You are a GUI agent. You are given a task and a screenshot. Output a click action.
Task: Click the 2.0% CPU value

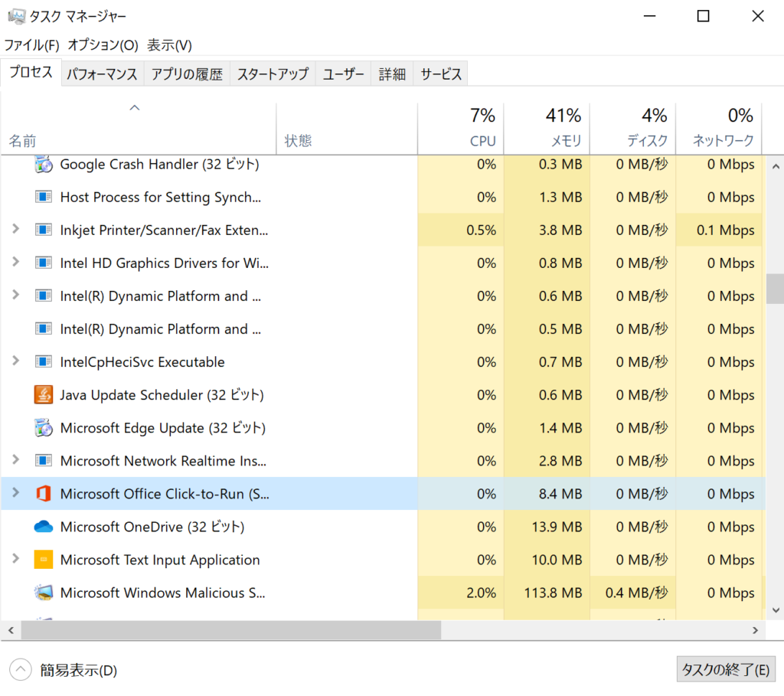coord(481,593)
